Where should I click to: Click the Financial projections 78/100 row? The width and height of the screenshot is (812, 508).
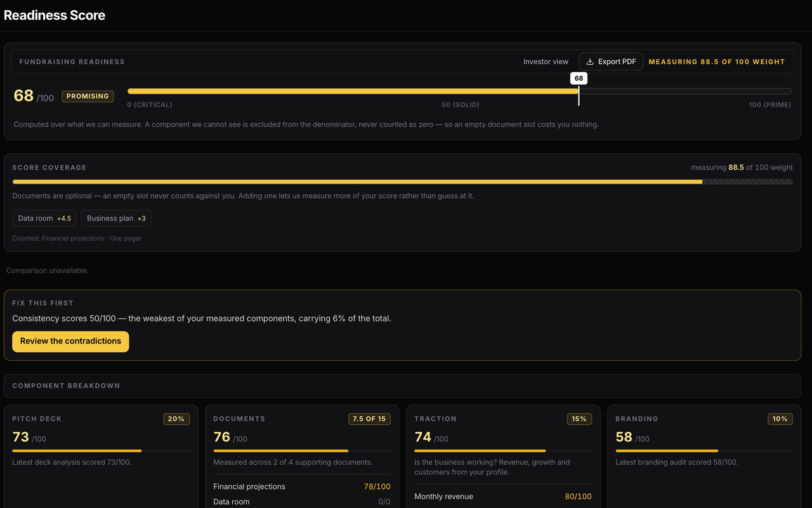302,486
